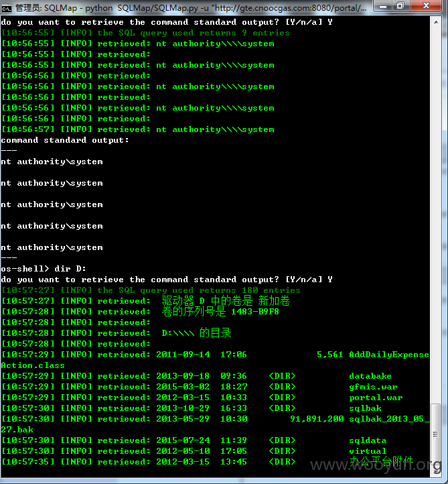The height and width of the screenshot is (484, 448).
Task: Click the vertical scrollbar thumb
Action: tap(436, 434)
